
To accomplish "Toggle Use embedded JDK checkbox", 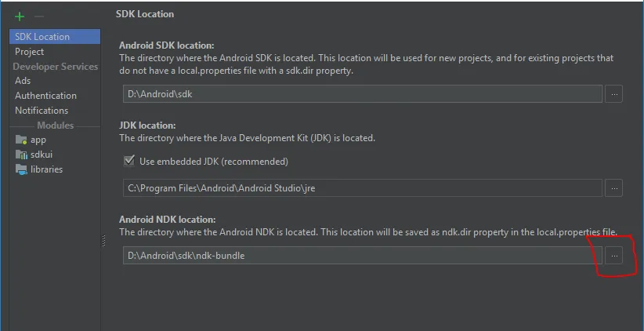I will 129,162.
